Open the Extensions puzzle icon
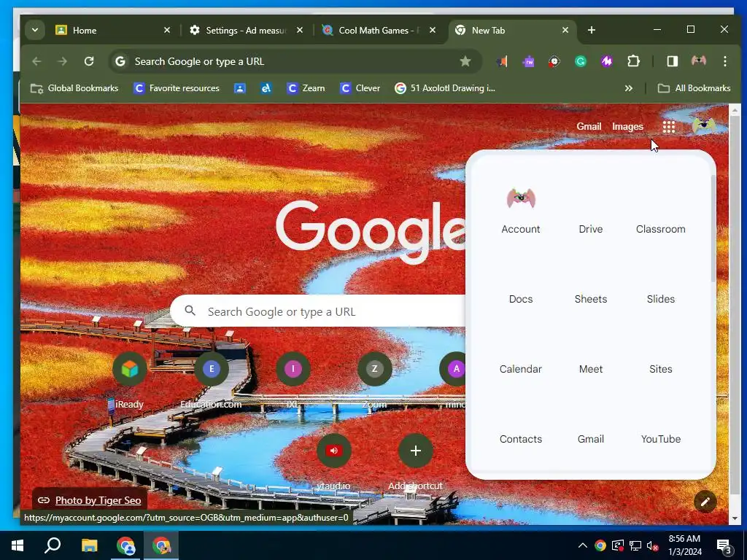The width and height of the screenshot is (747, 560). (633, 61)
